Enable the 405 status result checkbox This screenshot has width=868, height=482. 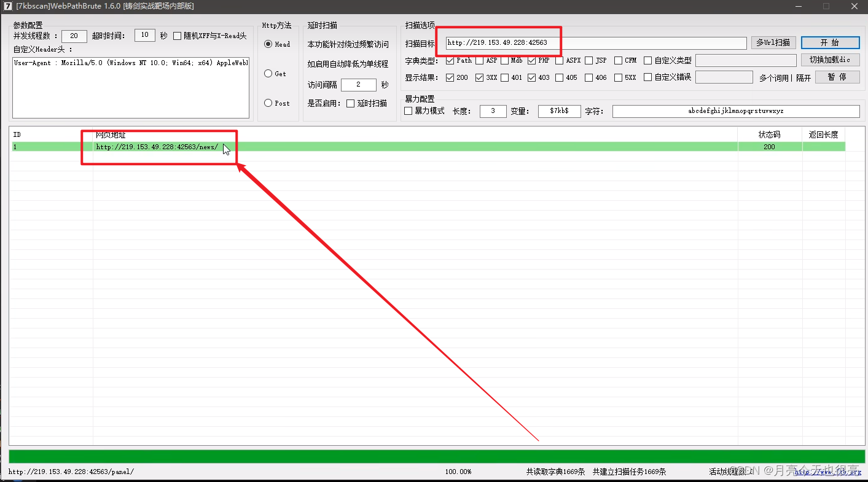560,78
